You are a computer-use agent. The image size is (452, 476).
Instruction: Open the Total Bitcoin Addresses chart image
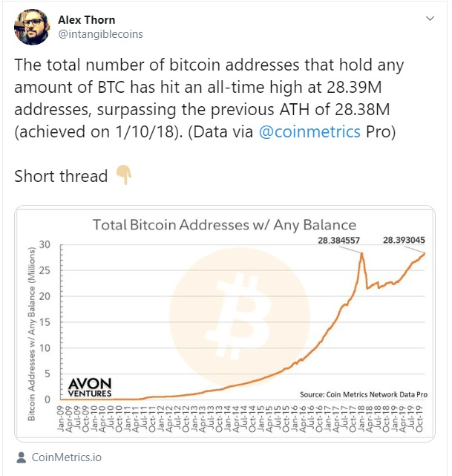click(x=225, y=324)
